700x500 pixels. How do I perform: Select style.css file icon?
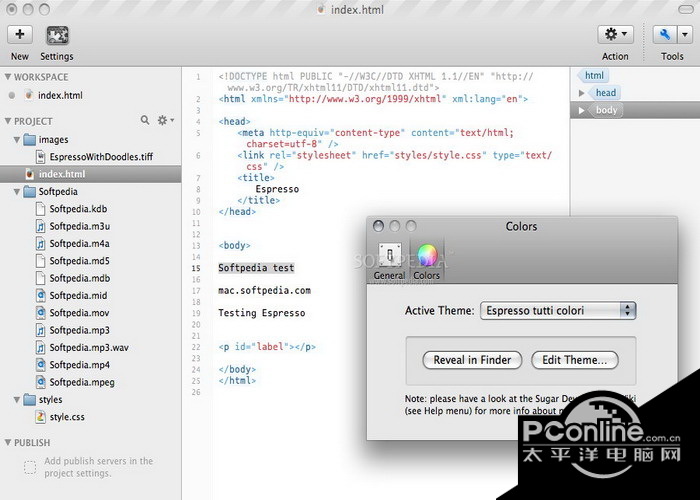tap(41, 417)
